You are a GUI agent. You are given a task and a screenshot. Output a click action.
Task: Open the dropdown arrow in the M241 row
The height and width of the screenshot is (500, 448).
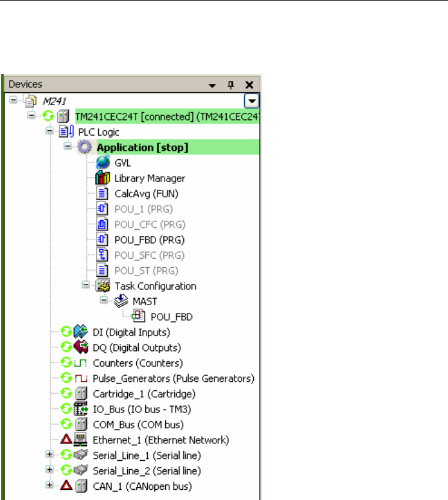click(251, 101)
